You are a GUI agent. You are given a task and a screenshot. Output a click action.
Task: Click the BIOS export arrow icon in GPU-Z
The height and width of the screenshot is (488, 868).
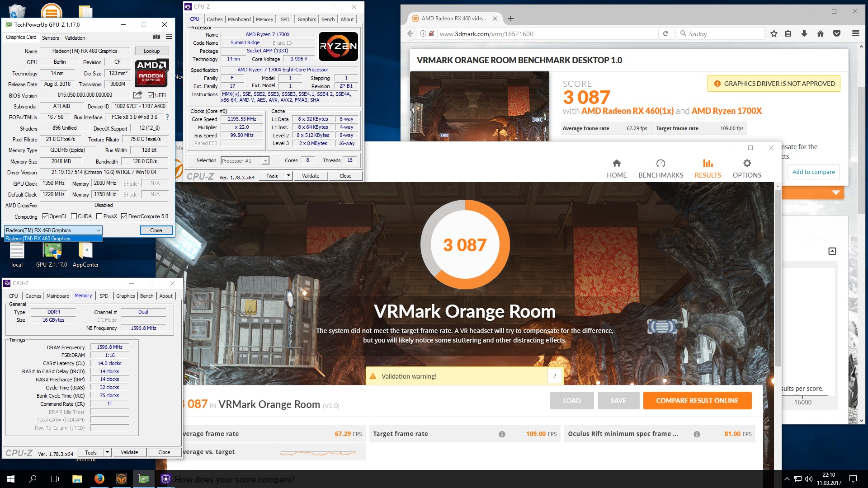pos(137,95)
